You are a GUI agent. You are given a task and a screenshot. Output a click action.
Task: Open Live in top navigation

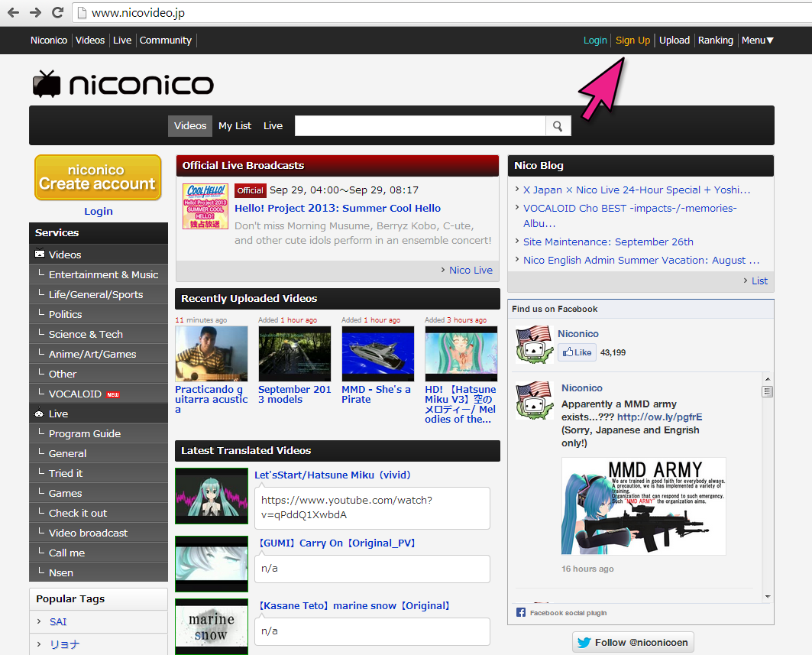(122, 41)
